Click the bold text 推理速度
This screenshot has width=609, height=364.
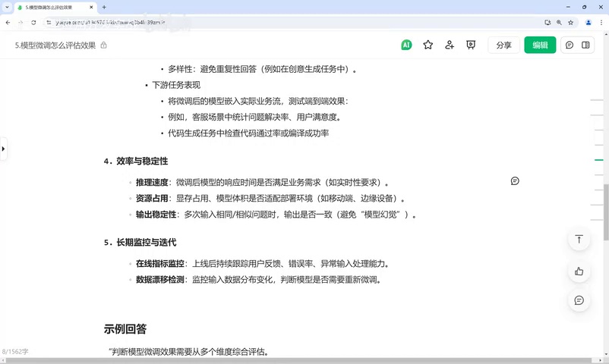coord(152,183)
